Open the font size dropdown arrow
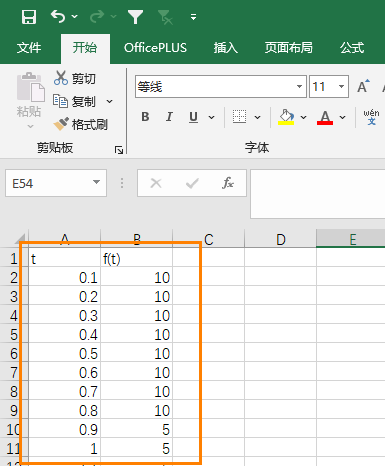Screen dimensions: 385x466 (x=341, y=87)
